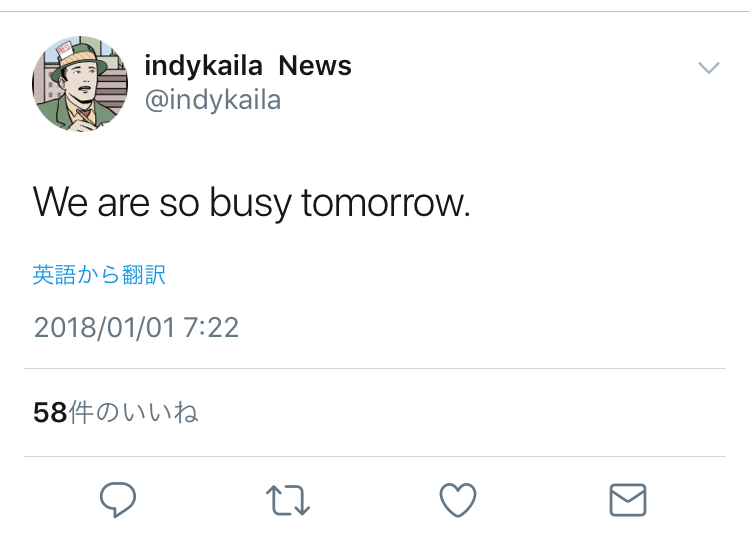
Task: Translate tweet using 英語から翻訳 link
Action: 99,275
